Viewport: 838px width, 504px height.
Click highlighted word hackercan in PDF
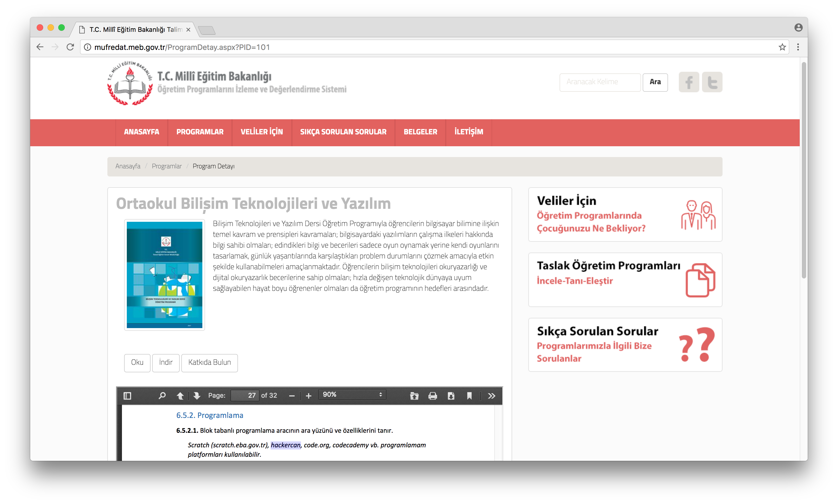[285, 445]
